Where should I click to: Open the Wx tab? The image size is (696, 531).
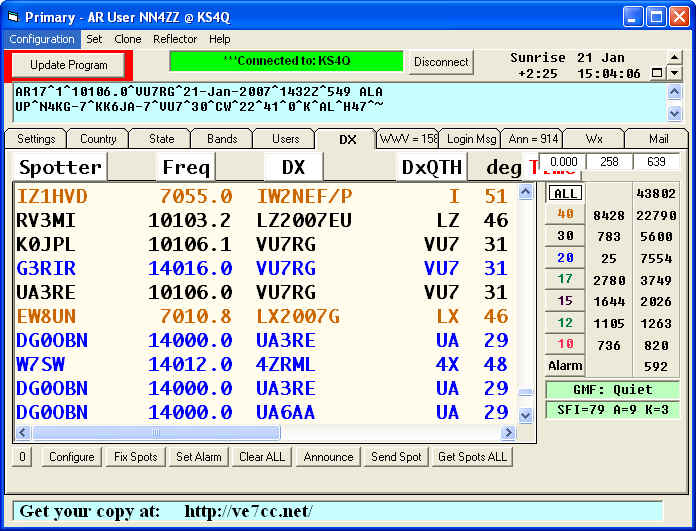pos(594,139)
